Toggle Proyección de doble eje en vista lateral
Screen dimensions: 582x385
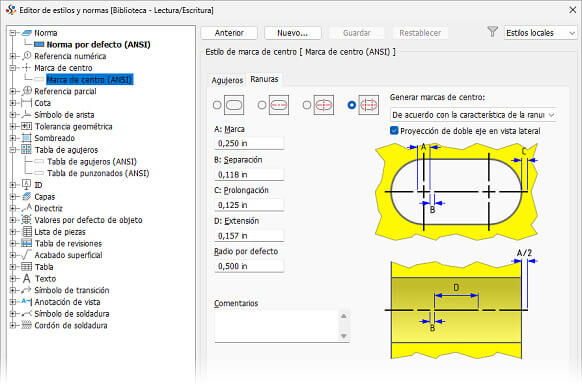tap(394, 130)
